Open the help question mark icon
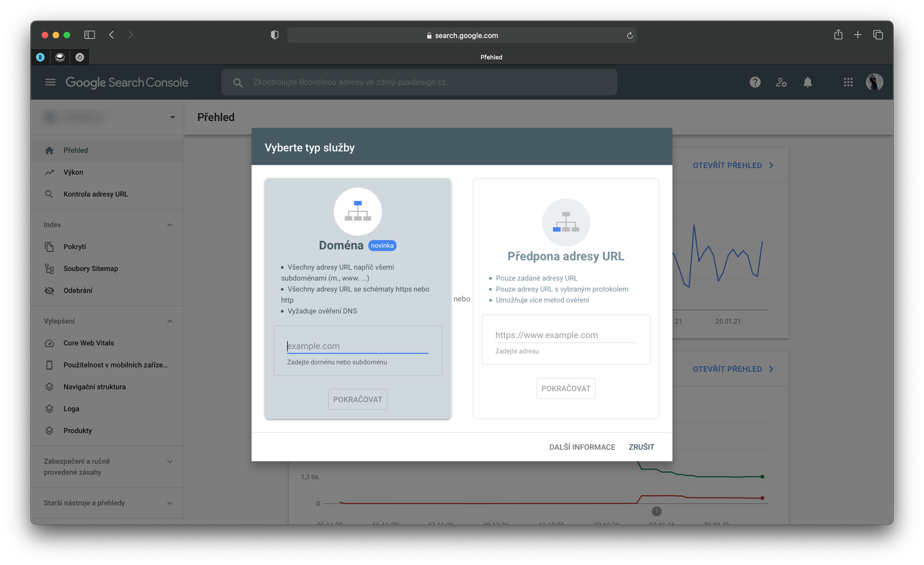The height and width of the screenshot is (565, 924). click(x=755, y=82)
